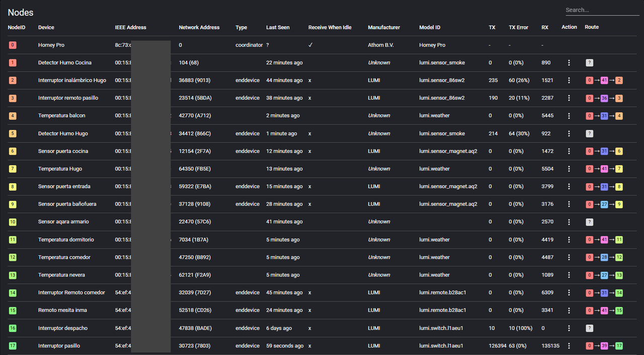
Task: Click NodeID badge 17 of Interruptor pasillo
Action: 13,346
